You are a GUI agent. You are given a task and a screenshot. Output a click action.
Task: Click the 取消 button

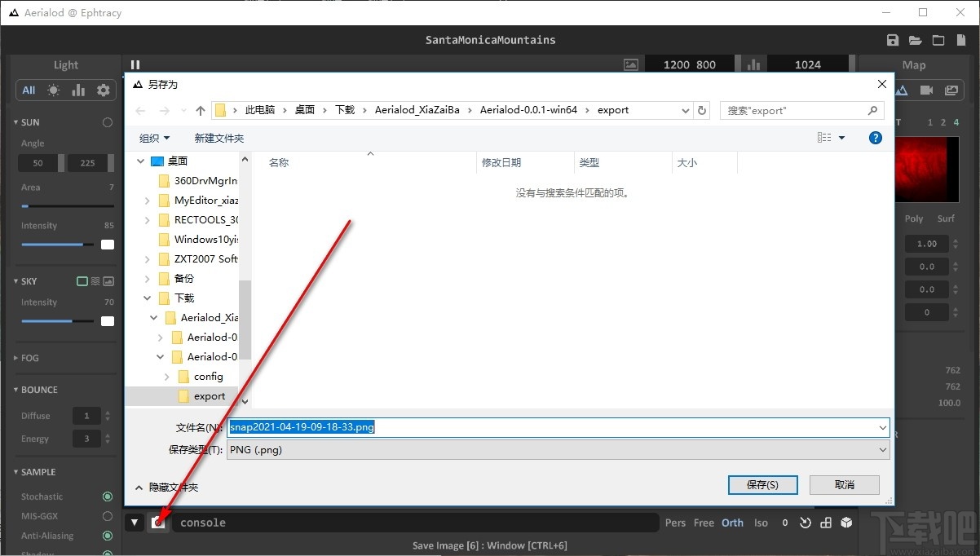click(845, 484)
